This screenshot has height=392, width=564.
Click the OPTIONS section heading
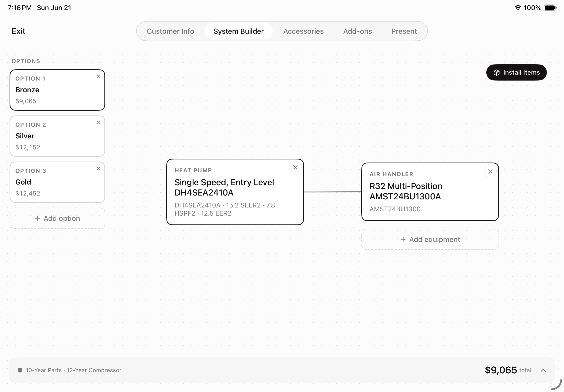(x=26, y=61)
